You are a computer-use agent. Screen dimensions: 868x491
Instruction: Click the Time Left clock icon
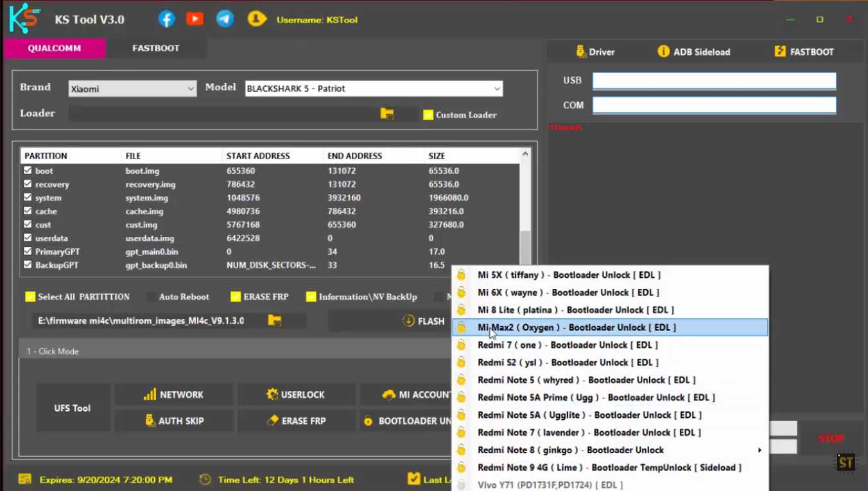(x=205, y=479)
